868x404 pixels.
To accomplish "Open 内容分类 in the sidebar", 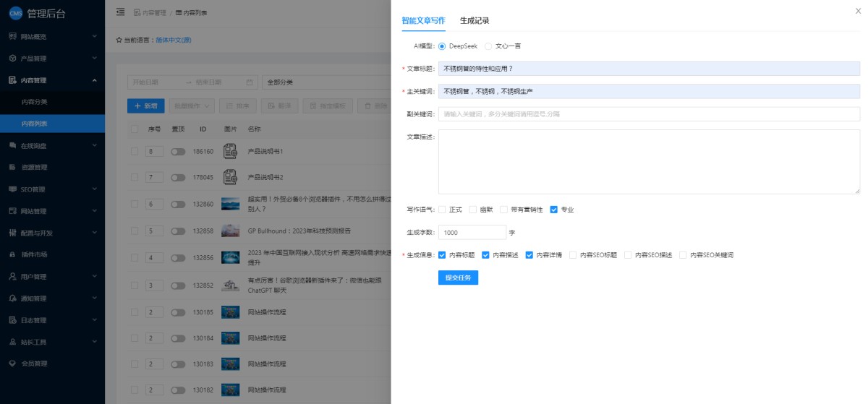I will [35, 102].
